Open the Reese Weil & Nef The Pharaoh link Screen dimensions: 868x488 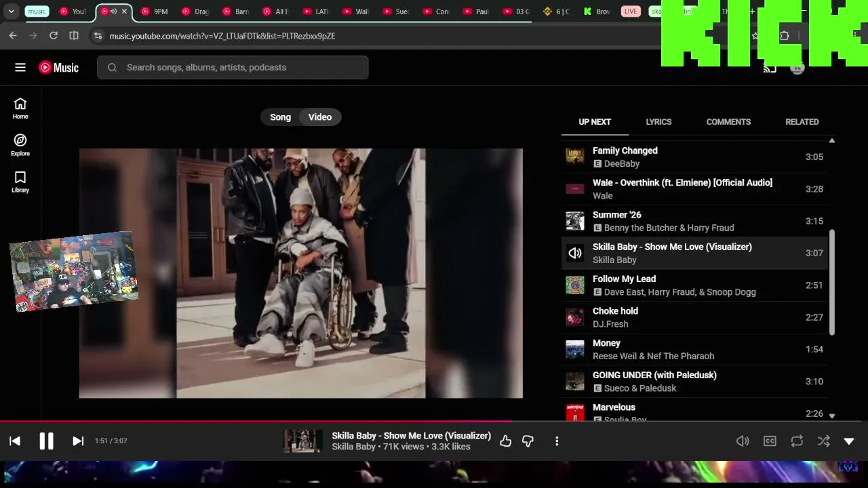653,356
